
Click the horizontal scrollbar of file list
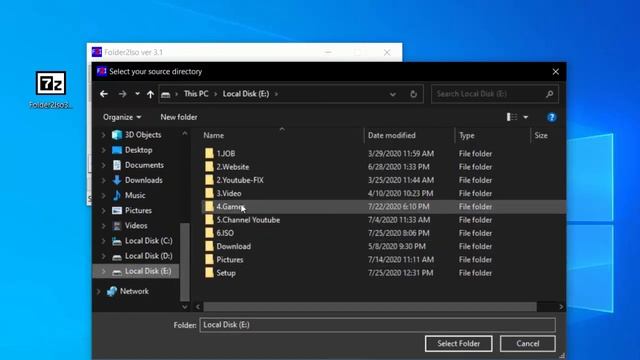[370, 307]
